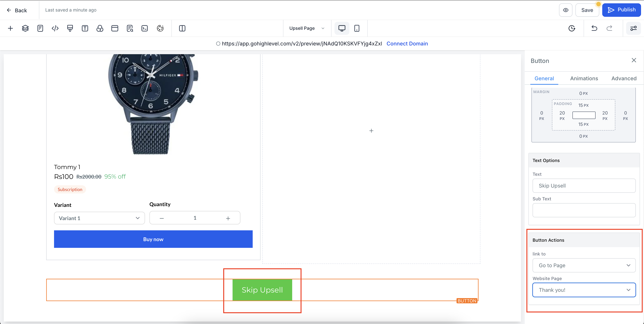This screenshot has width=644, height=324.
Task: Open the link to Go to Page dropdown
Action: point(584,265)
